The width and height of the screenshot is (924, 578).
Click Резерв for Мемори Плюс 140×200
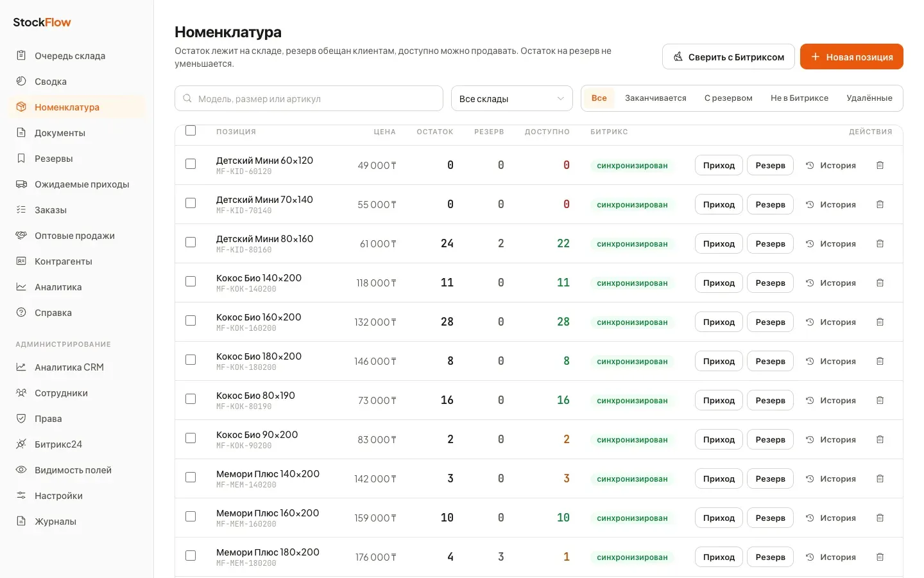770,478
